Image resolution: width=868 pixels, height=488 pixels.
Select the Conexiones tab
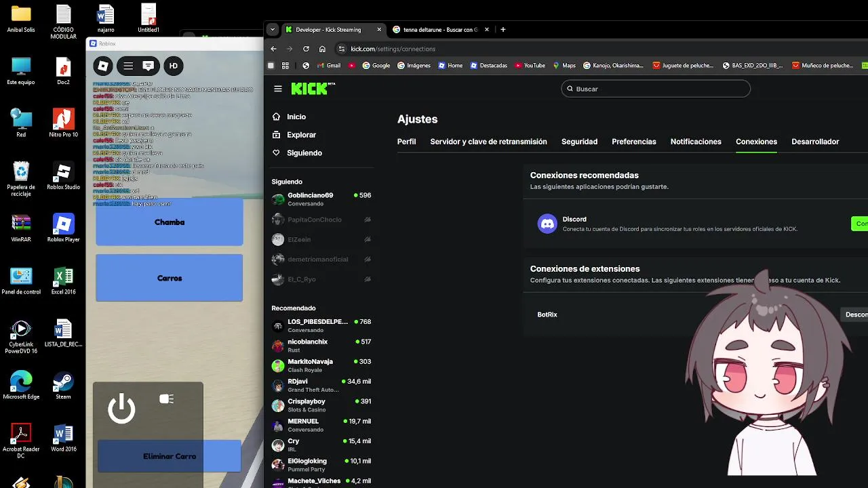(756, 142)
